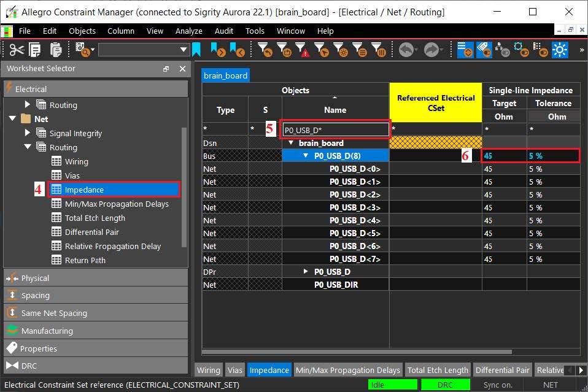Screen dimensions: 588x392
Task: Open the File menu
Action: [x=25, y=31]
